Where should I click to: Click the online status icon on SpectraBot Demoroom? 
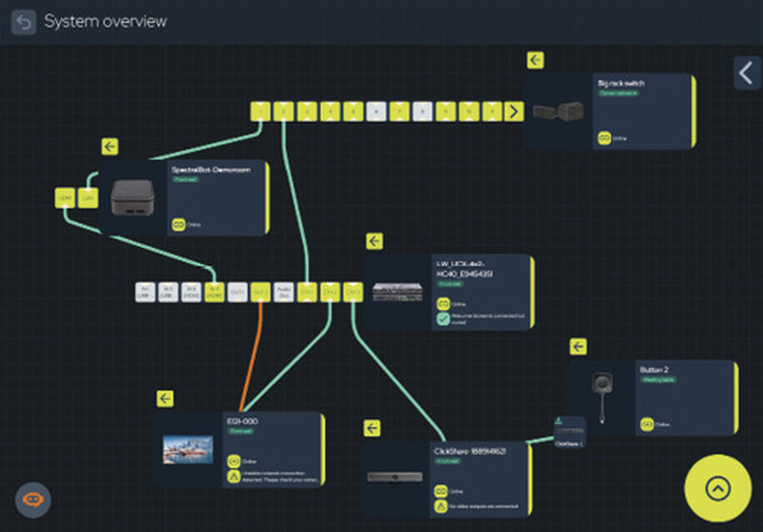pos(178,225)
